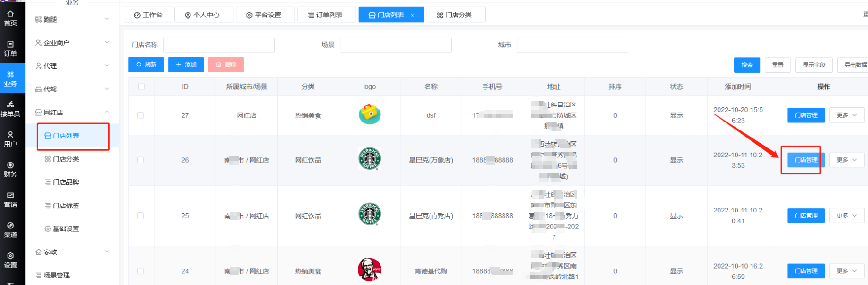Expand the 跑腿 menu in sidebar
Viewport: 868px width, 285px height.
(72, 19)
